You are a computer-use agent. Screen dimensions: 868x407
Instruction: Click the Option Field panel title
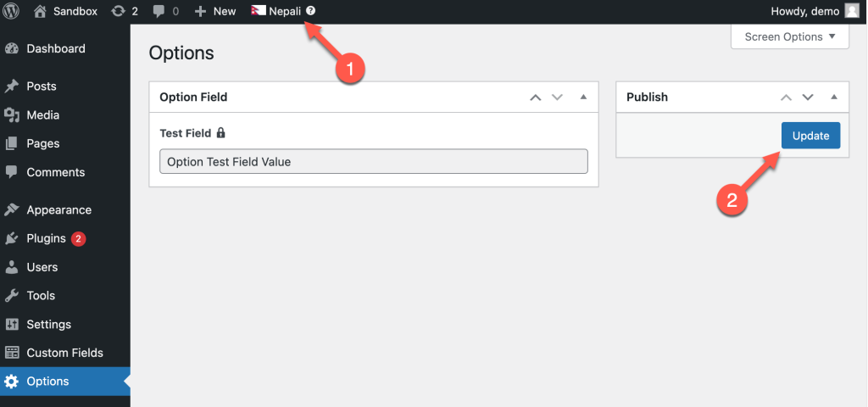point(193,97)
